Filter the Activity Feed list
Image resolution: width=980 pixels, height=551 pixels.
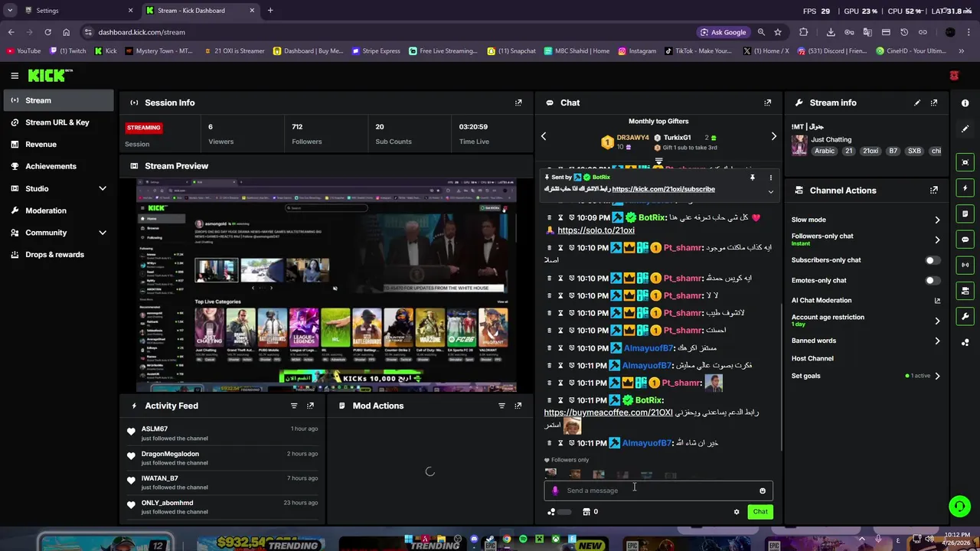294,406
